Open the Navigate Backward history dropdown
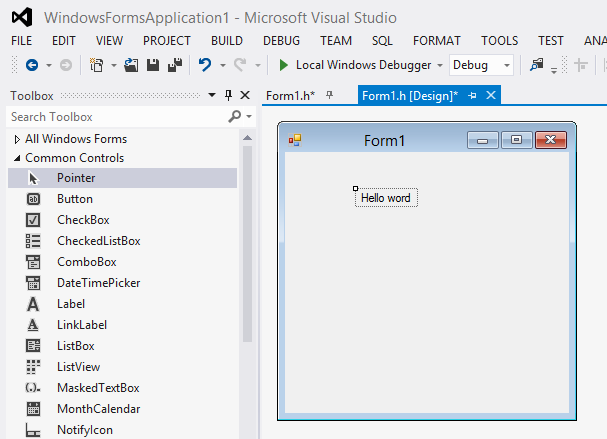 49,65
